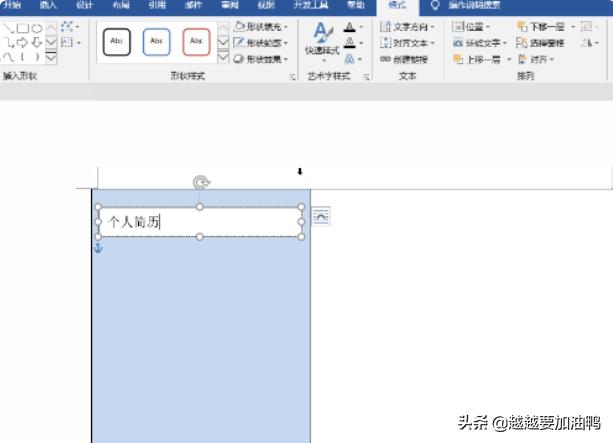
Task: Click Send Backward (下移一层) button
Action: click(x=543, y=27)
